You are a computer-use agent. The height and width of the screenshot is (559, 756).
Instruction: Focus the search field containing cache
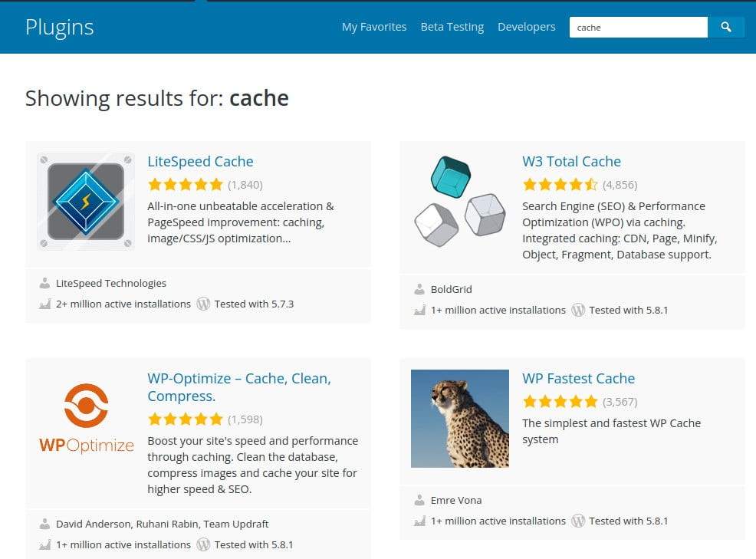pyautogui.click(x=639, y=27)
